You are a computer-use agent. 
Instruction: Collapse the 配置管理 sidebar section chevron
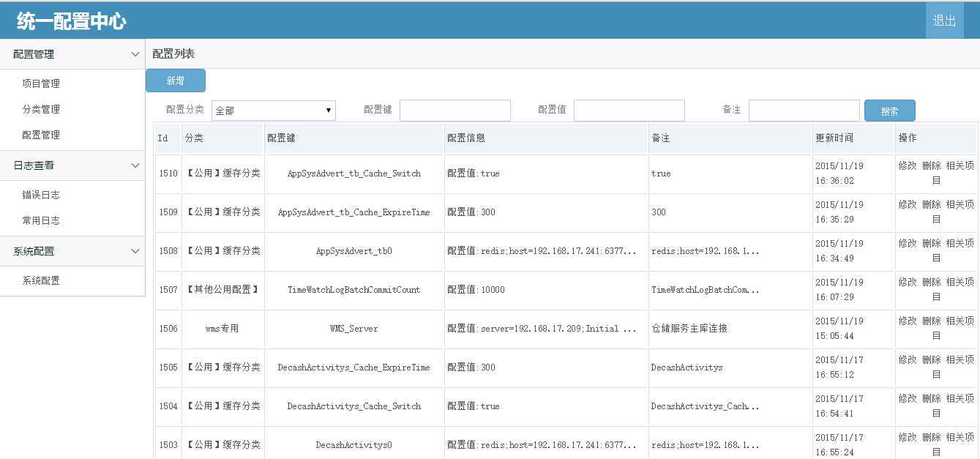click(x=135, y=54)
